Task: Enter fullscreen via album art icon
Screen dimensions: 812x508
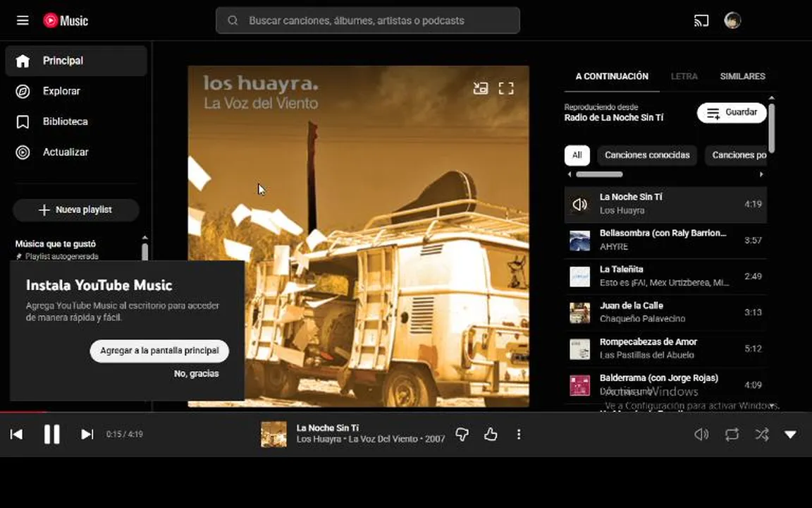Action: [506, 89]
